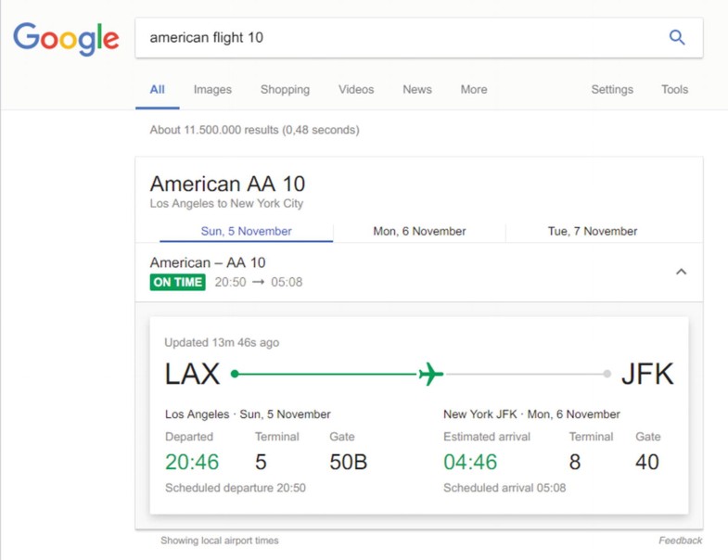Switch to the News tab

[x=417, y=89]
